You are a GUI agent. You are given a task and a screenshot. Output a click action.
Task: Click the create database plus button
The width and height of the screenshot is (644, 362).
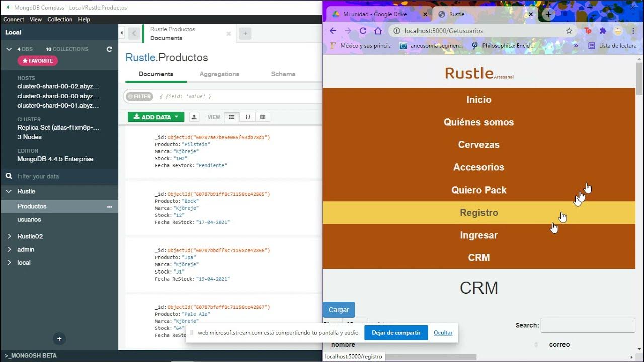coord(59,339)
